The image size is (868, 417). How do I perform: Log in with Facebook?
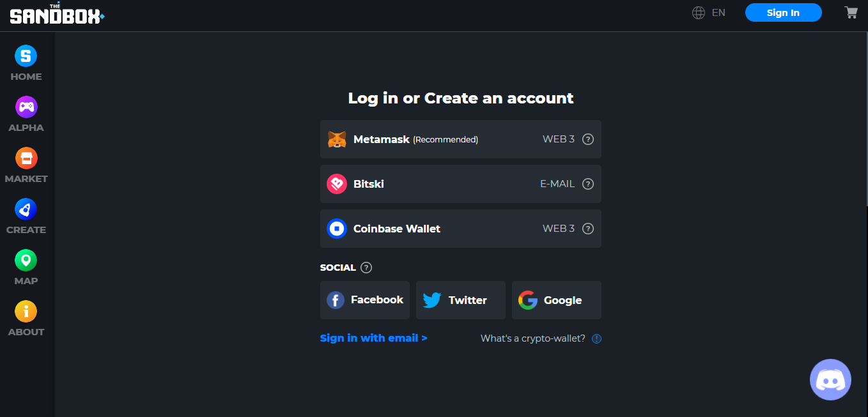365,300
